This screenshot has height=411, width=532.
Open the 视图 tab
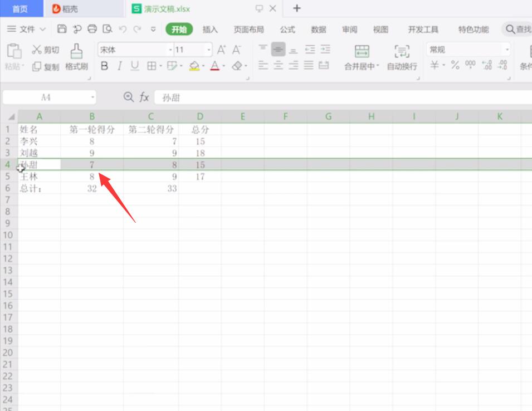click(x=380, y=30)
